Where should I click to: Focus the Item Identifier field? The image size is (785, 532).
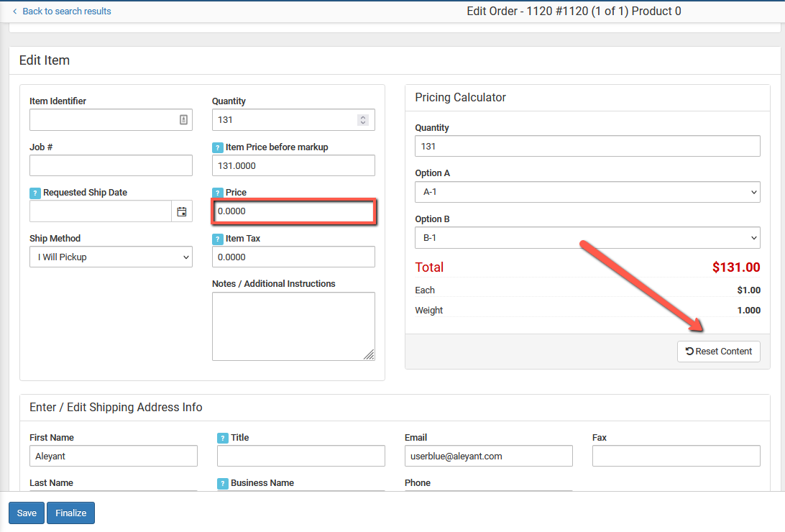click(x=111, y=119)
